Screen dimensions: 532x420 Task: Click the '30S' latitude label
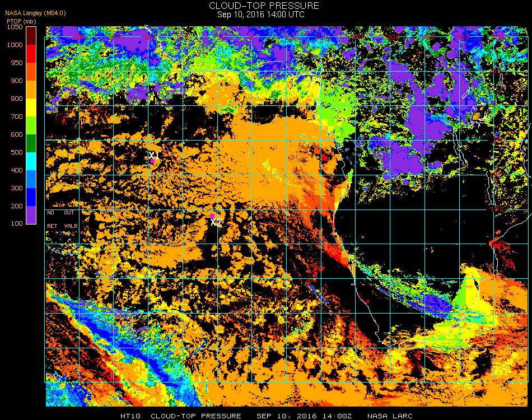click(497, 312)
